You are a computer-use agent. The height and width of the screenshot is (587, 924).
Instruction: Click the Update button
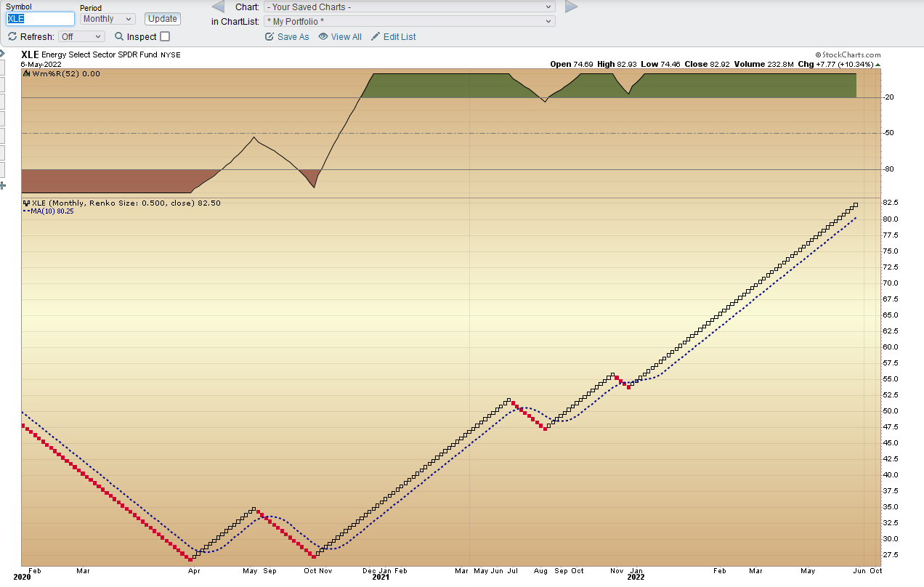(163, 19)
